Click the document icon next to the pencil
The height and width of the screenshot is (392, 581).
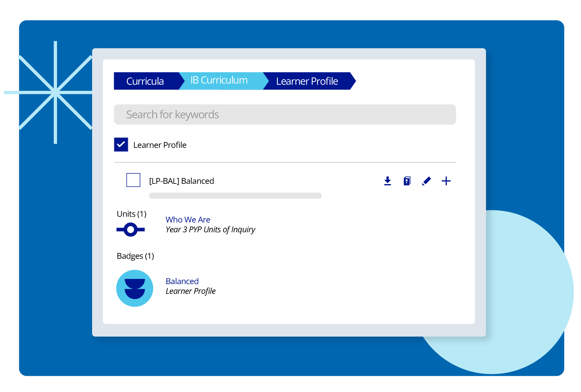[407, 181]
